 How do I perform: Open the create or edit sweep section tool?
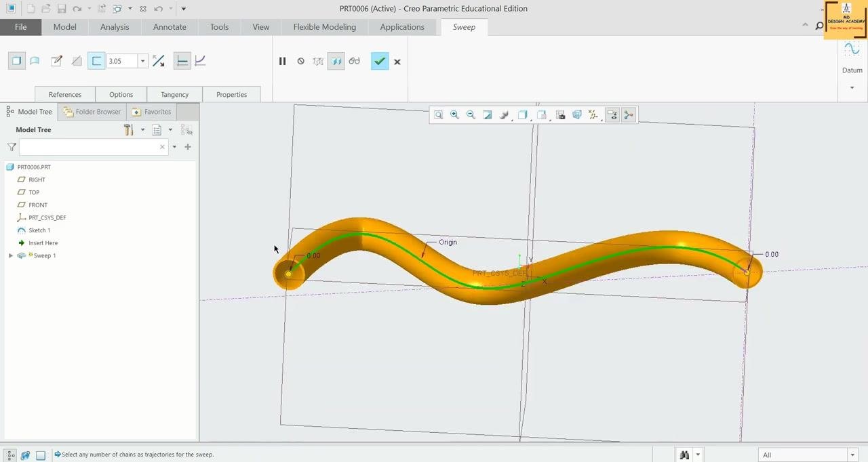coord(56,61)
